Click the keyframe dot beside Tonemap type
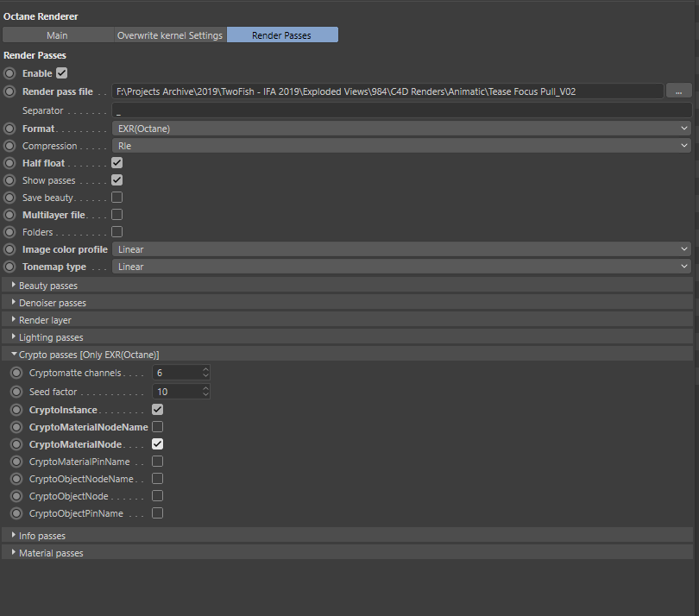This screenshot has width=699, height=616. [9, 267]
